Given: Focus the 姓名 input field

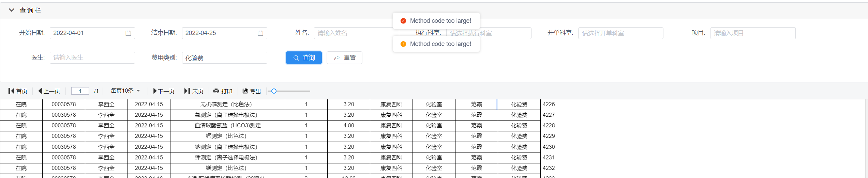Looking at the screenshot, I should 357,33.
